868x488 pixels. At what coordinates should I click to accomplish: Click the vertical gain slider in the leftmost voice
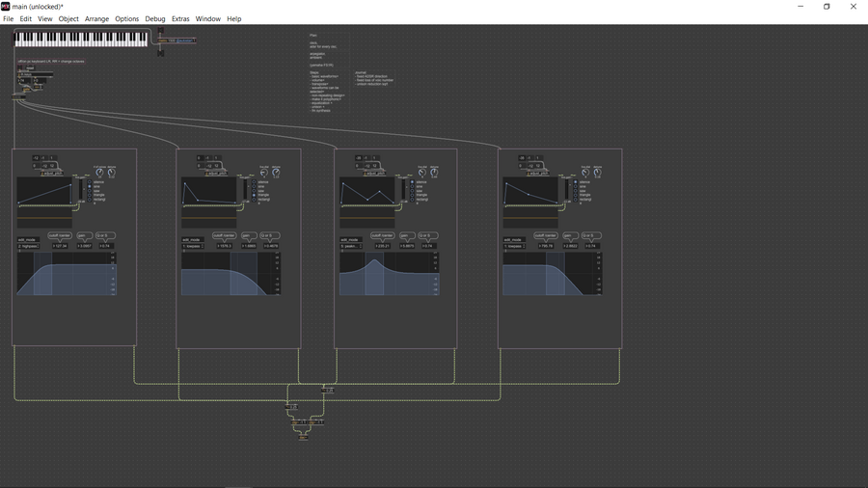(x=80, y=190)
